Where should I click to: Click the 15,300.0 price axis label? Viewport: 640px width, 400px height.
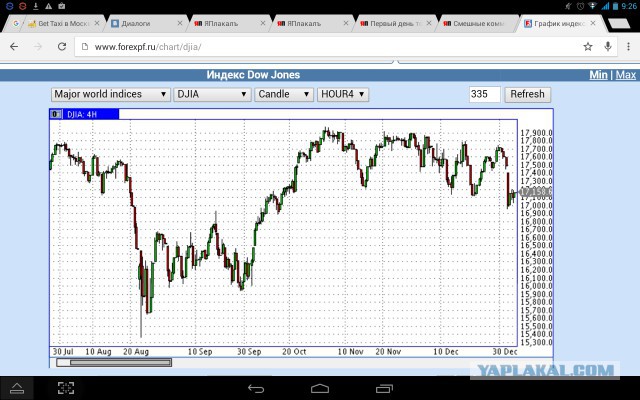coord(536,342)
